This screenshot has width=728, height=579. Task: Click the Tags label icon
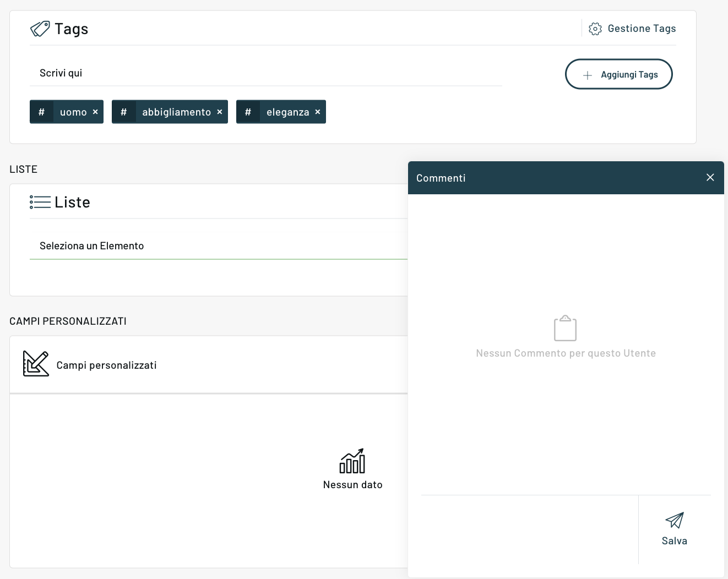click(40, 29)
